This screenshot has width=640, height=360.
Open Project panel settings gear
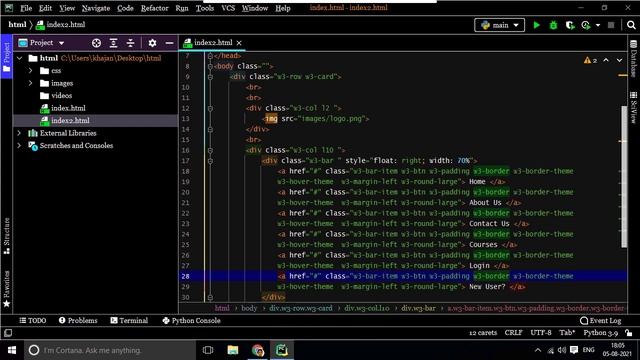coord(152,43)
